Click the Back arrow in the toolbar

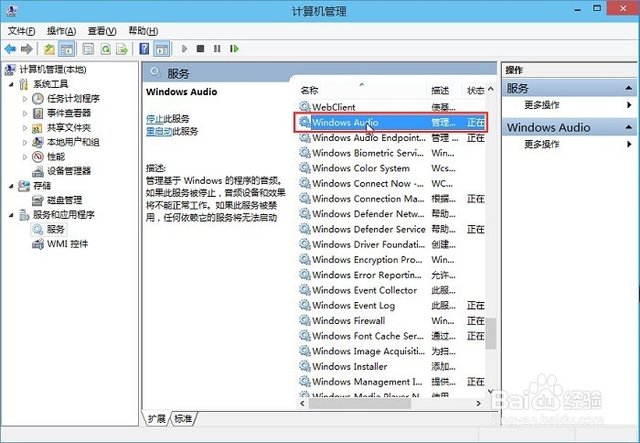tap(11, 48)
